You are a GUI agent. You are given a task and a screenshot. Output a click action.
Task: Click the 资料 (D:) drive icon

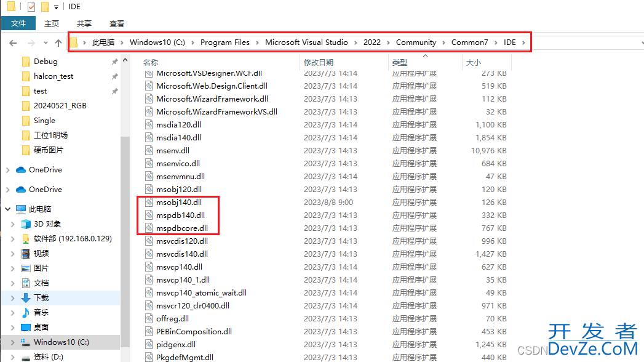pos(25,357)
